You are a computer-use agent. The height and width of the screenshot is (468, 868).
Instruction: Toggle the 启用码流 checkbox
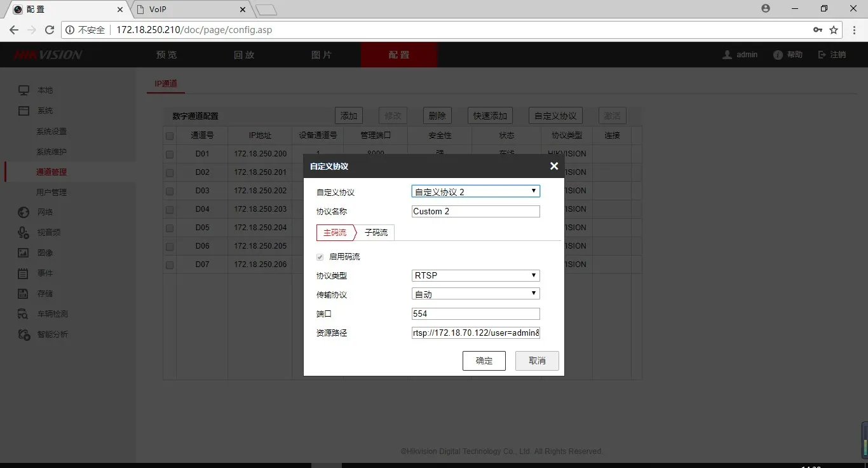tap(320, 257)
